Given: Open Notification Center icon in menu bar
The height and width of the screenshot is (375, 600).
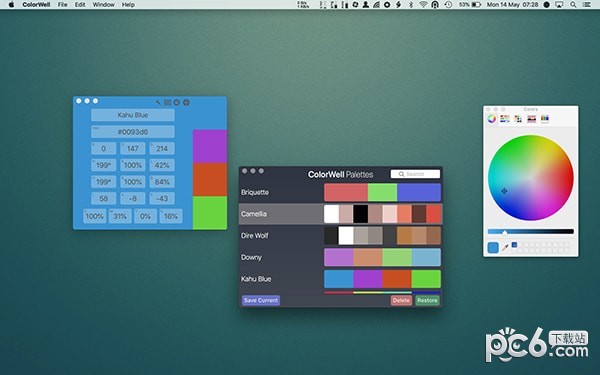Looking at the screenshot, I should [586, 5].
